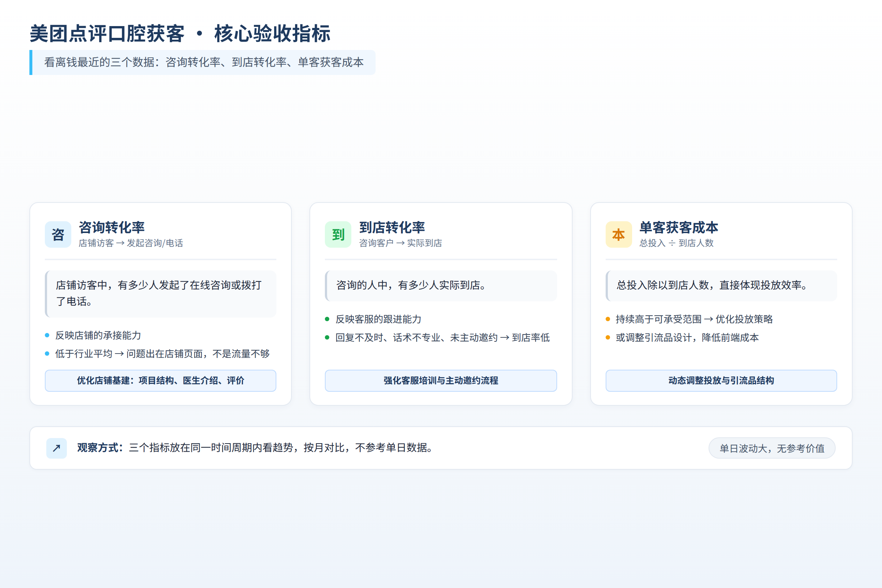Click the green 到 icon badge

click(338, 234)
